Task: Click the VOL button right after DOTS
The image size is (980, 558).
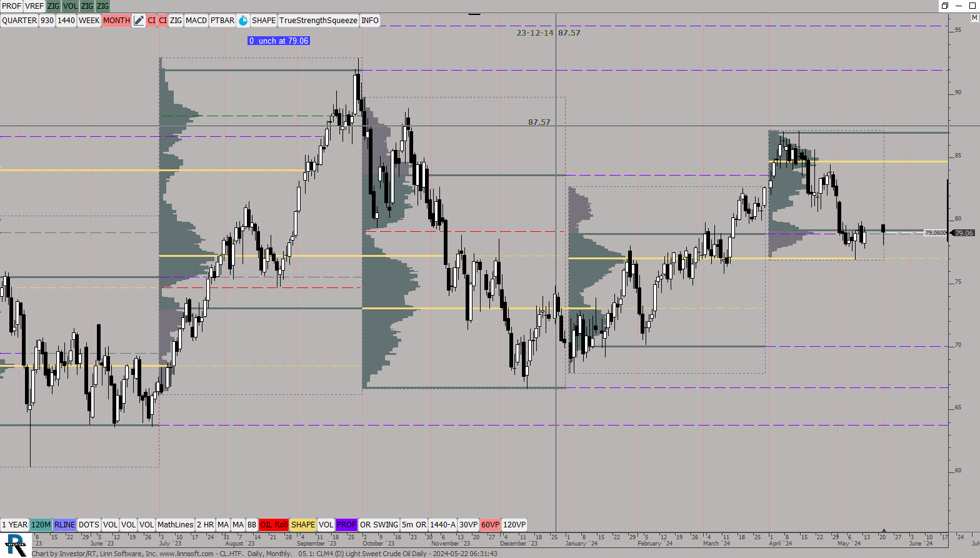Action: [x=110, y=525]
